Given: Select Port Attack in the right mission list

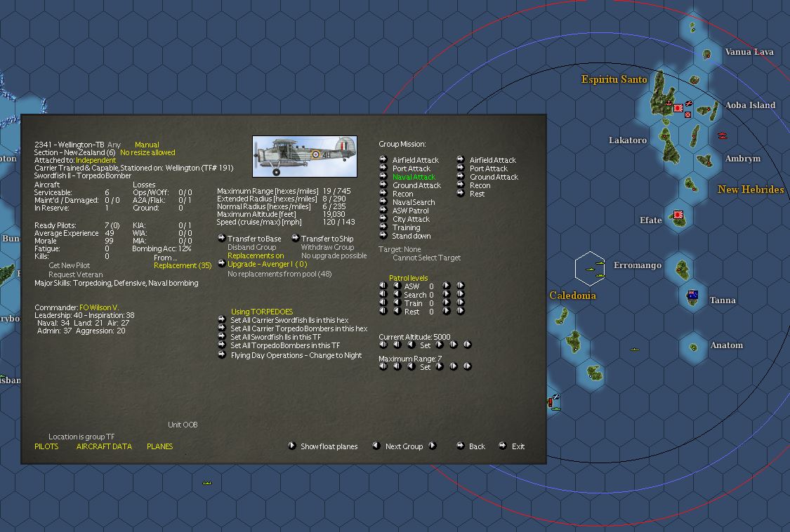Looking at the screenshot, I should coord(489,168).
